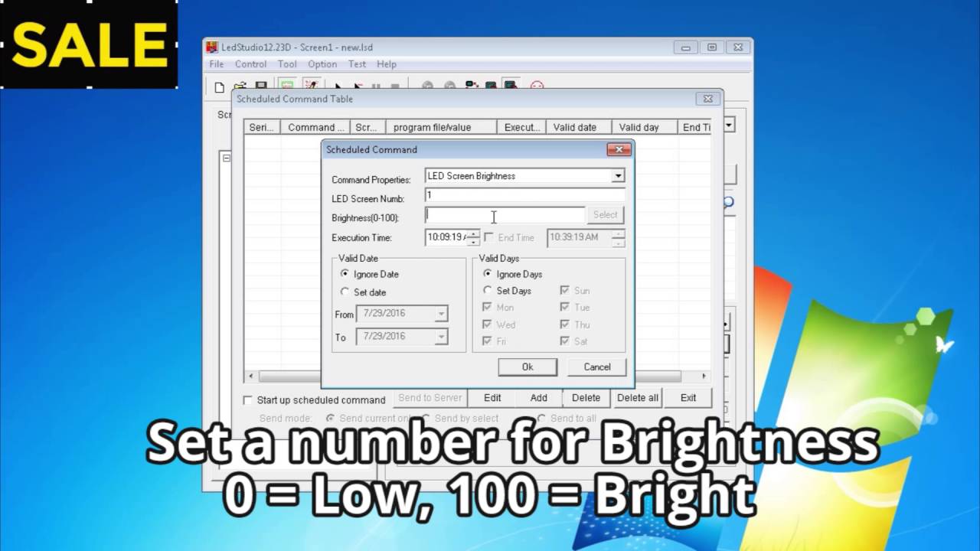Screen dimensions: 980x551
Task: Open the Option menu
Action: point(322,64)
